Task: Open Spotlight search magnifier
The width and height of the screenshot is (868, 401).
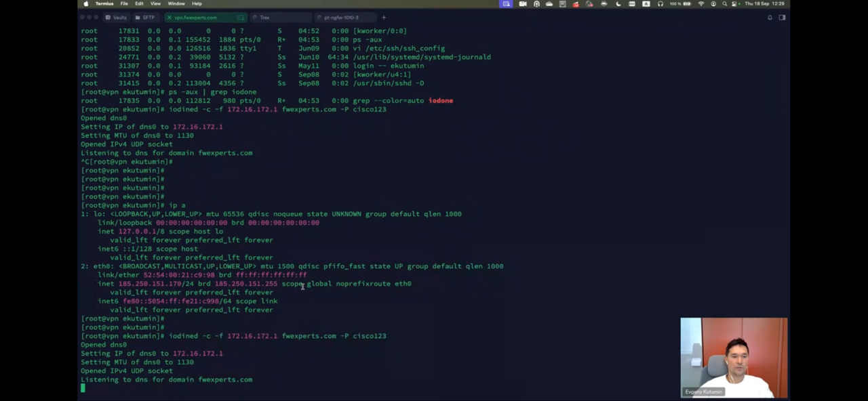Action: [x=724, y=4]
